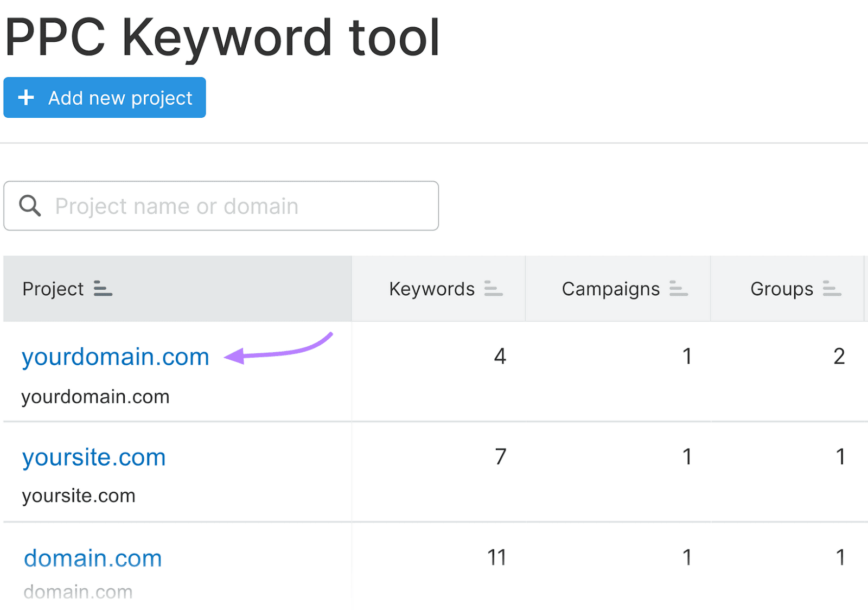Click the Add new project button

[104, 98]
